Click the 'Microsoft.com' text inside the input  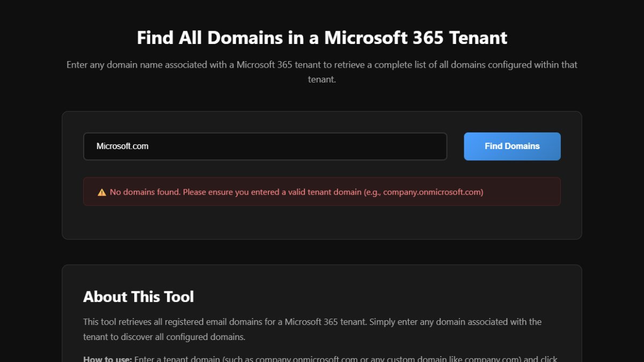(122, 146)
